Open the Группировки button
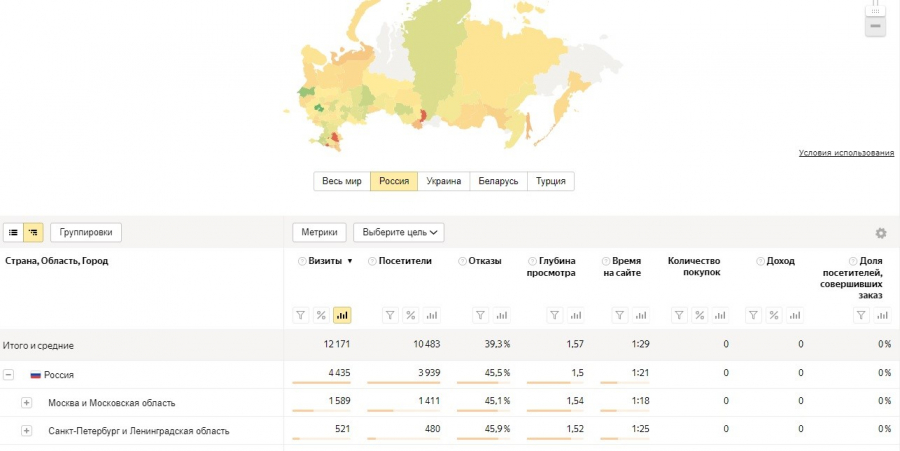 (86, 232)
